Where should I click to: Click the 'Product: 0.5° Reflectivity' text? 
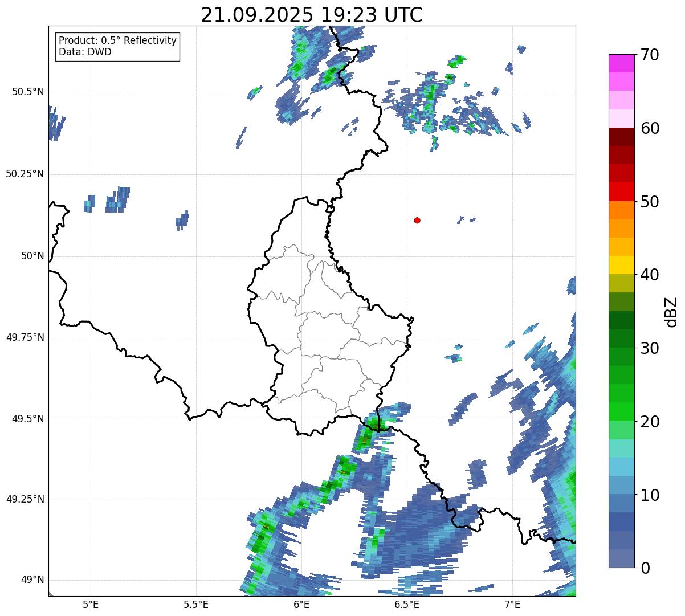pos(117,41)
